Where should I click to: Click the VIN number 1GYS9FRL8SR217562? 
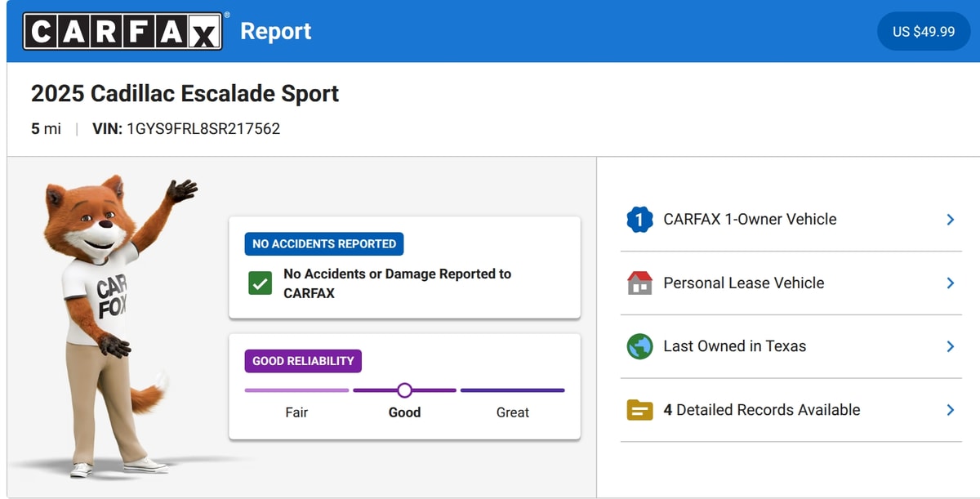(203, 129)
